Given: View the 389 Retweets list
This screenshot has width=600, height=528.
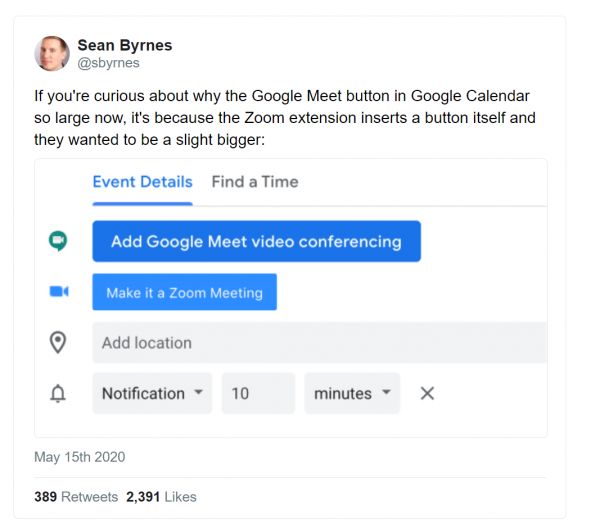Looking at the screenshot, I should [x=76, y=496].
